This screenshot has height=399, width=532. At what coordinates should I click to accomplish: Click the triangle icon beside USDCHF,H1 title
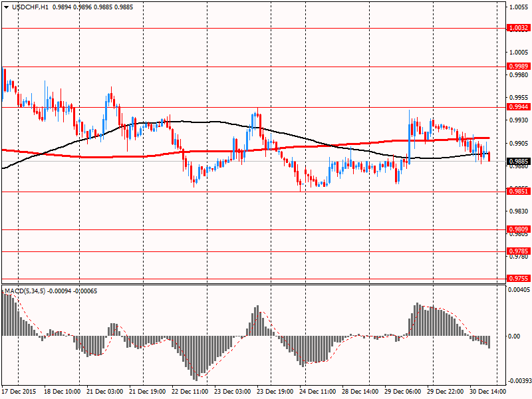point(6,6)
